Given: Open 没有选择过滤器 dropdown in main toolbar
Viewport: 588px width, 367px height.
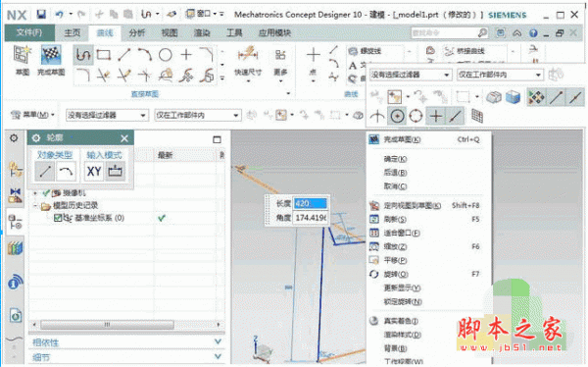Looking at the screenshot, I should (107, 116).
